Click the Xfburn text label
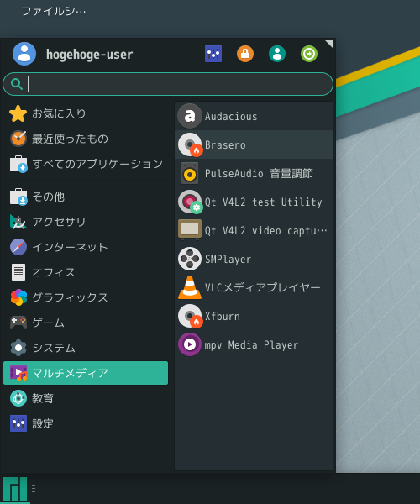This screenshot has width=420, height=504. click(x=223, y=317)
